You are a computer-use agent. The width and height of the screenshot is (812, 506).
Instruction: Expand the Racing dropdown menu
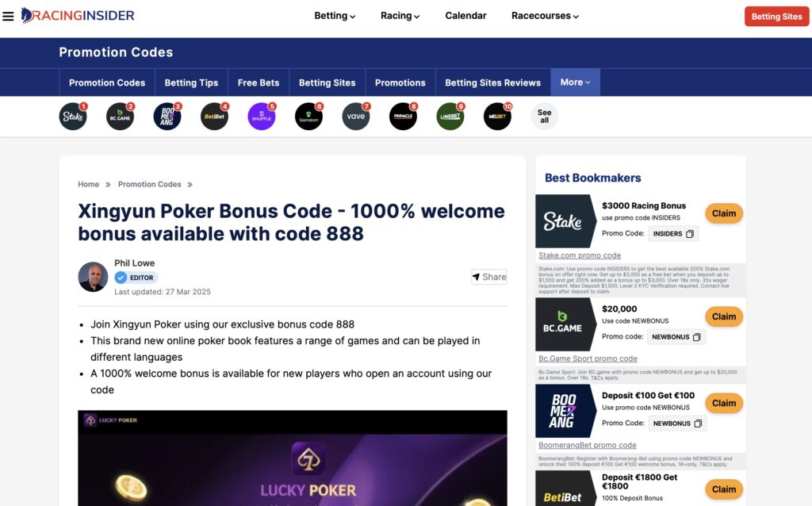pos(400,16)
